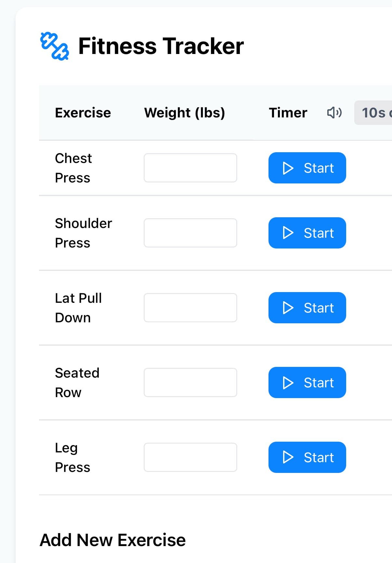
Task: Click the Leg Press exercise label
Action: [x=72, y=457]
